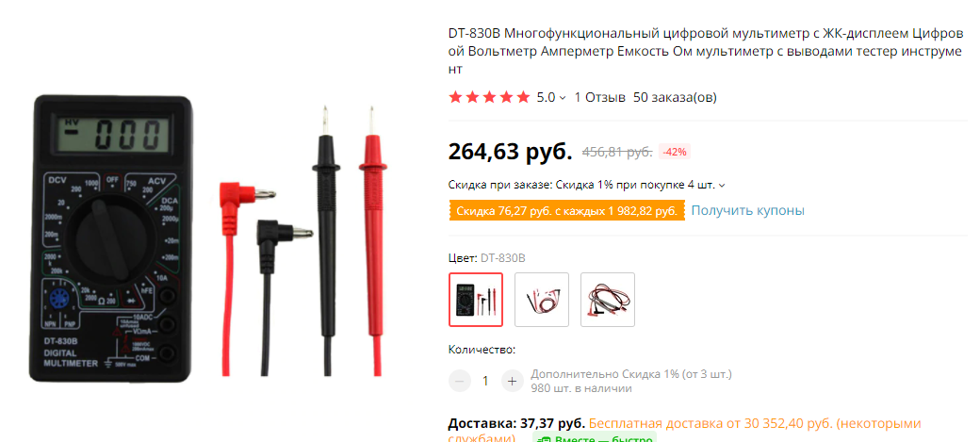
Task: Select the multimeter with probes color thumbnail
Action: (x=476, y=300)
